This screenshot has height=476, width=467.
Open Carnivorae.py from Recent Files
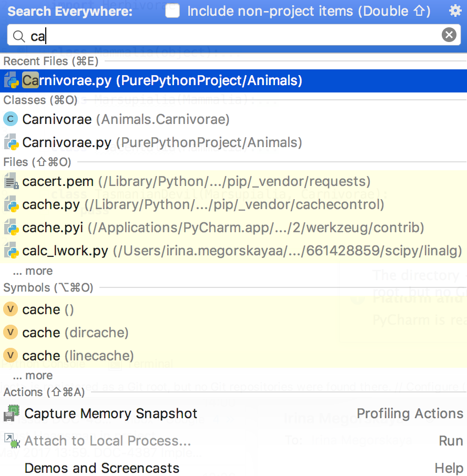162,81
